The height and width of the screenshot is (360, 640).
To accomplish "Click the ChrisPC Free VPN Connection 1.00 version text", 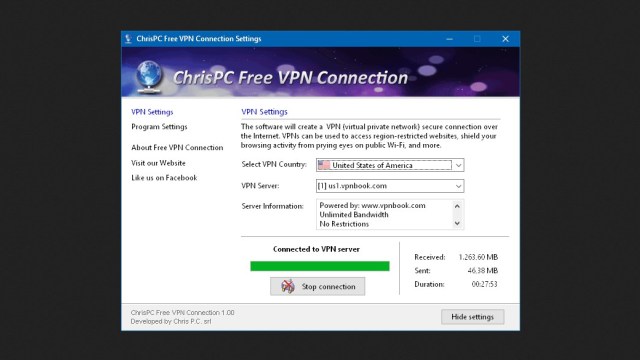I will (182, 313).
